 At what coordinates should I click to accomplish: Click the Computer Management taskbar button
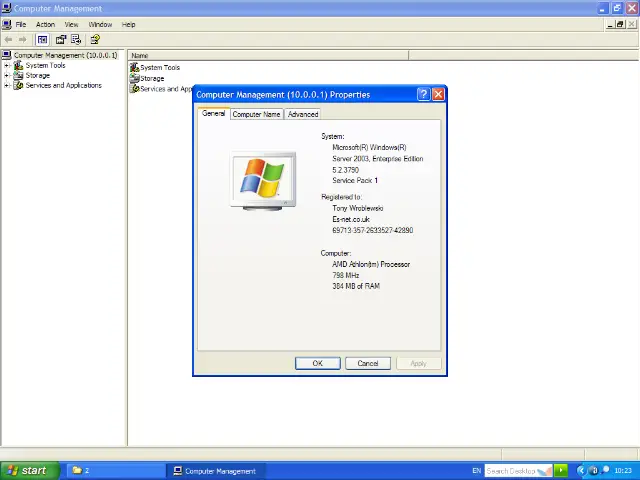point(216,471)
